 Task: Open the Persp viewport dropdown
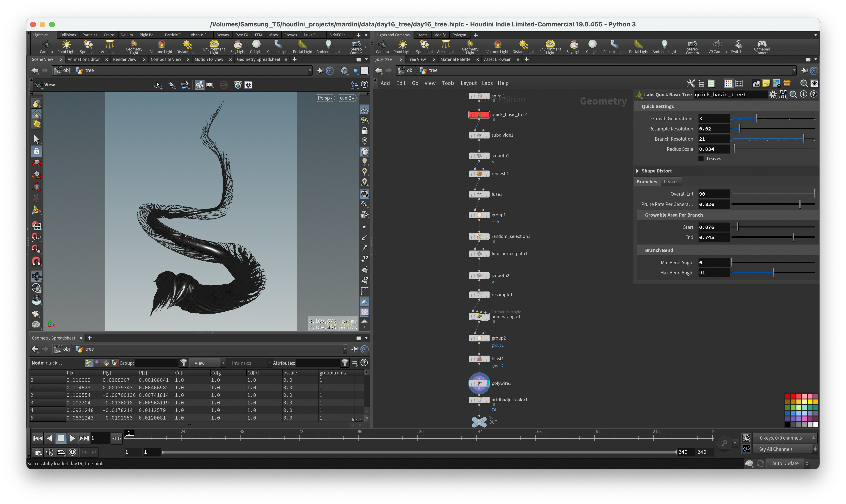(325, 98)
